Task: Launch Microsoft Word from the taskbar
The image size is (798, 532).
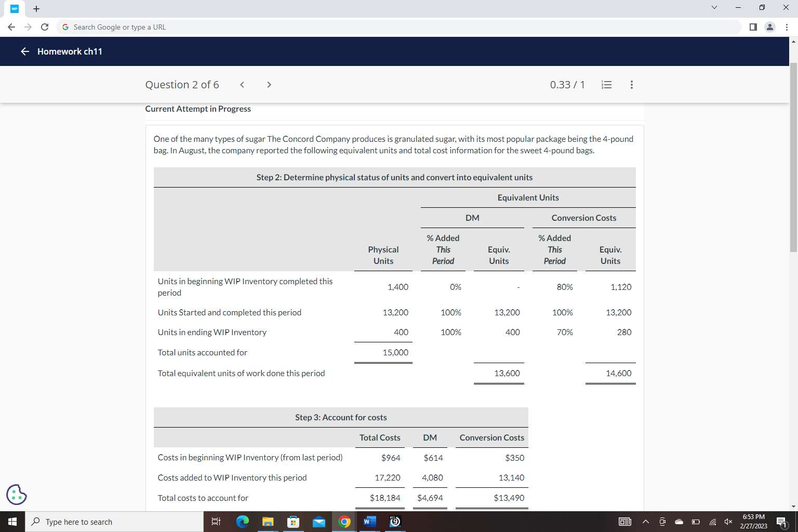Action: pos(369,522)
